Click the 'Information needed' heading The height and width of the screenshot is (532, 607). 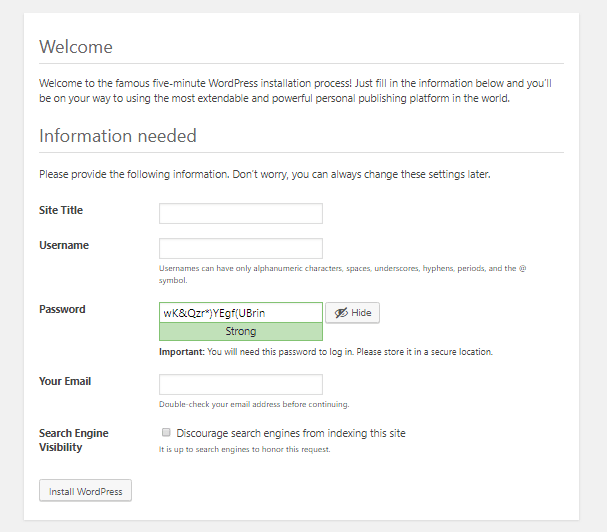pos(118,136)
